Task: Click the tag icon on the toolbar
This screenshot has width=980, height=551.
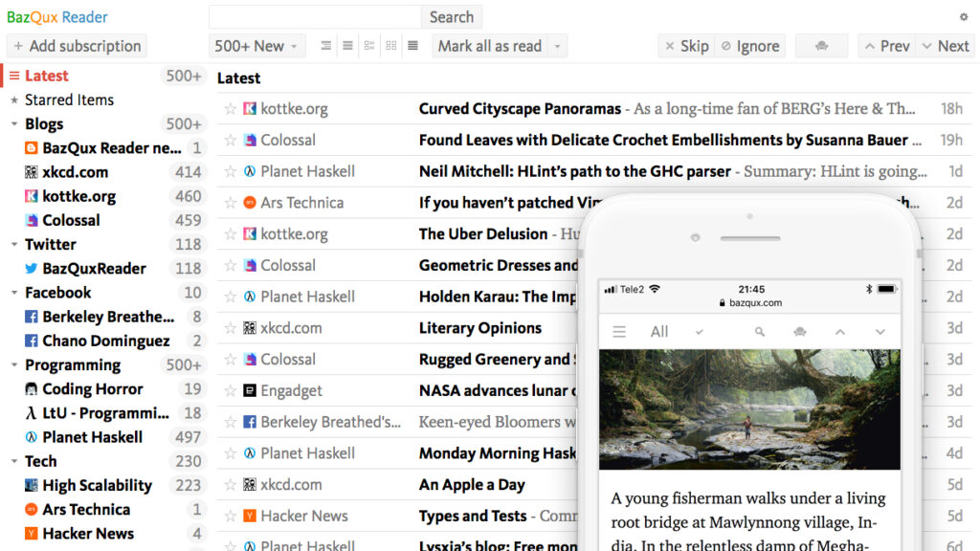Action: [821, 45]
